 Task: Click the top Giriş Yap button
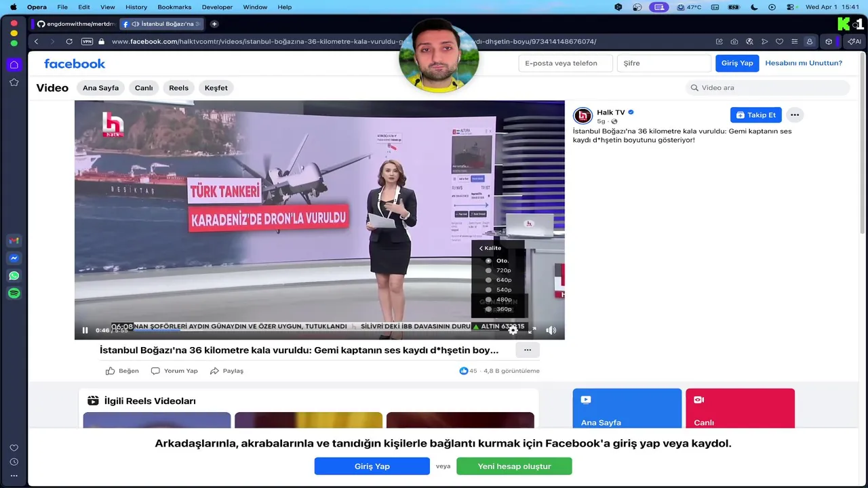click(x=737, y=63)
